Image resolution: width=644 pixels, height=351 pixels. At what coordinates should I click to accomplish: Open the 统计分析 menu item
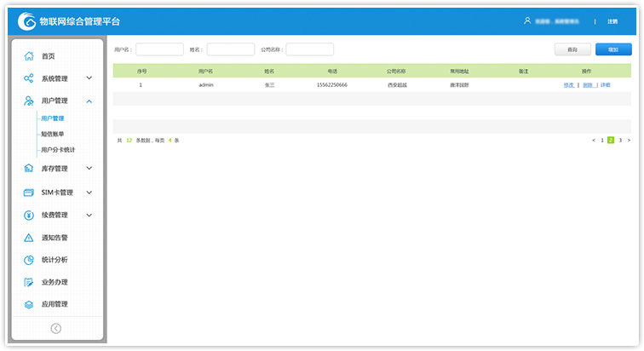[55, 260]
